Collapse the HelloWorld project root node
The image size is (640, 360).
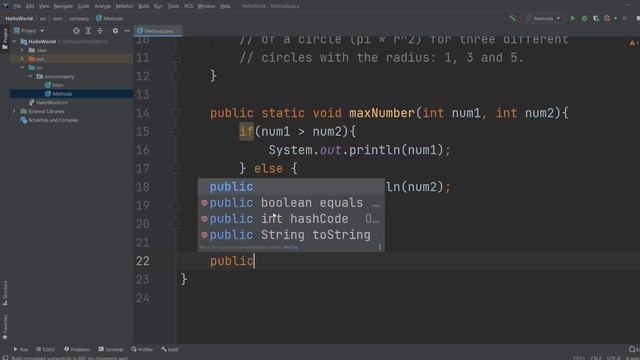14,42
